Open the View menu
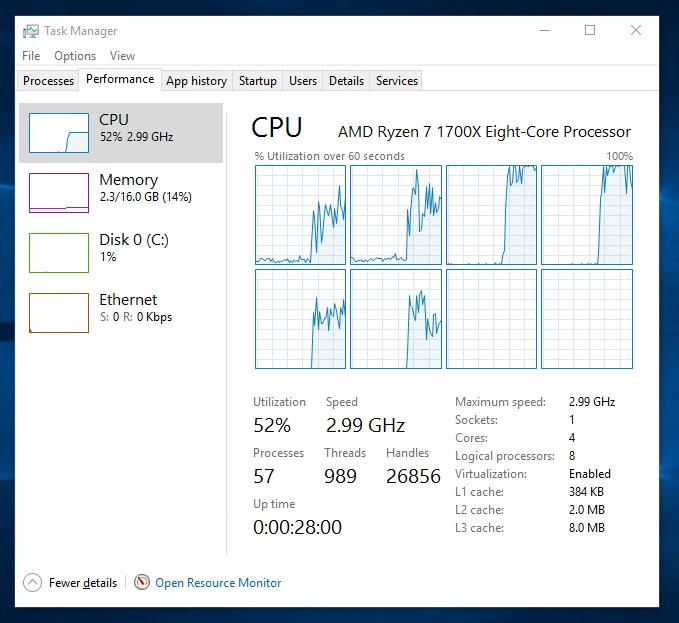Viewport: 679px width, 623px height. tap(123, 56)
